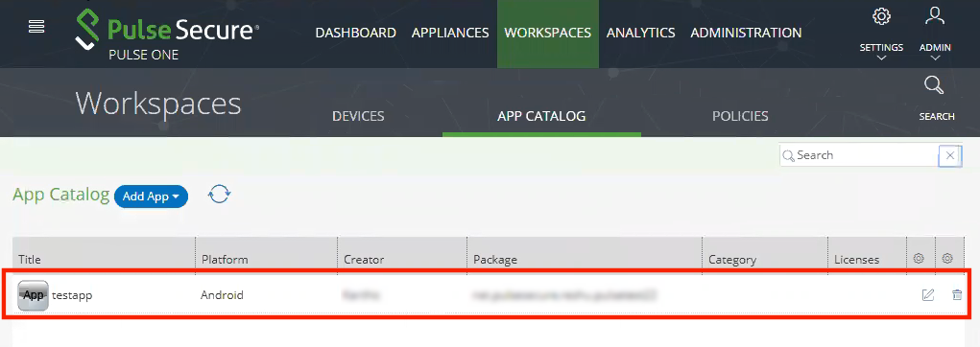Click the Search magnifier icon in header

tap(934, 85)
